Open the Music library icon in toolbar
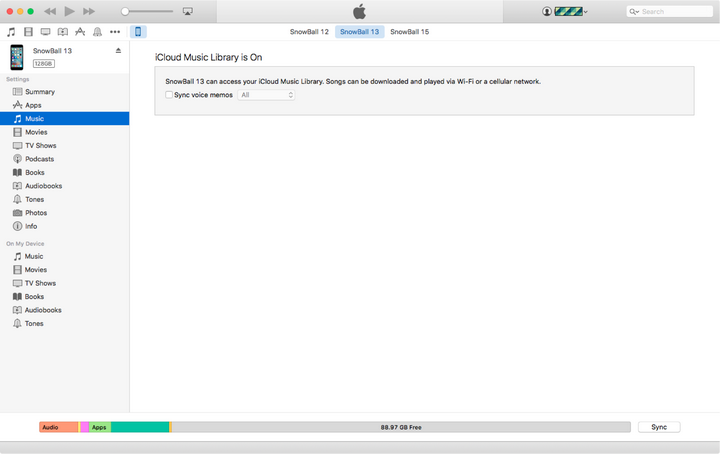Image resolution: width=720 pixels, height=454 pixels. point(11,32)
